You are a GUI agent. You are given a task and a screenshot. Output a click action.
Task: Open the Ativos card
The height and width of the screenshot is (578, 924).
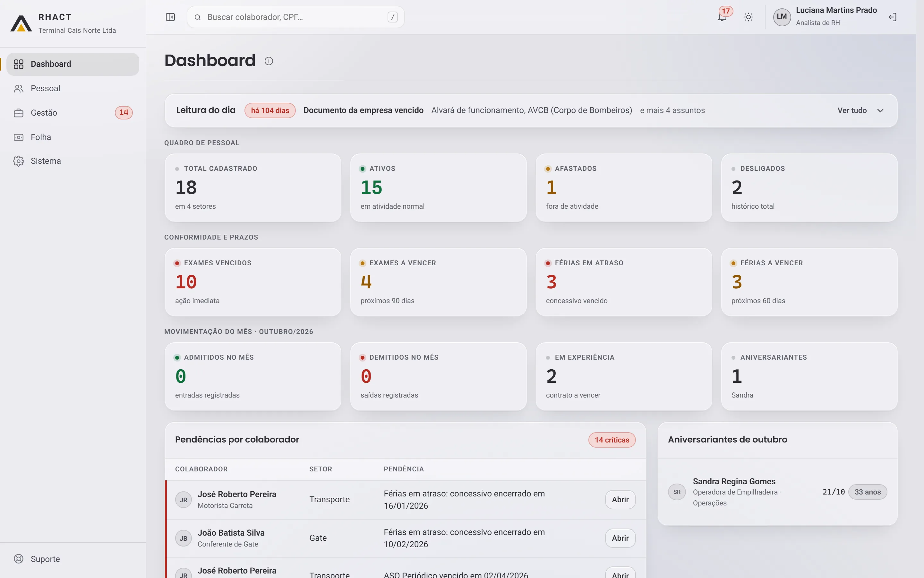pyautogui.click(x=438, y=188)
